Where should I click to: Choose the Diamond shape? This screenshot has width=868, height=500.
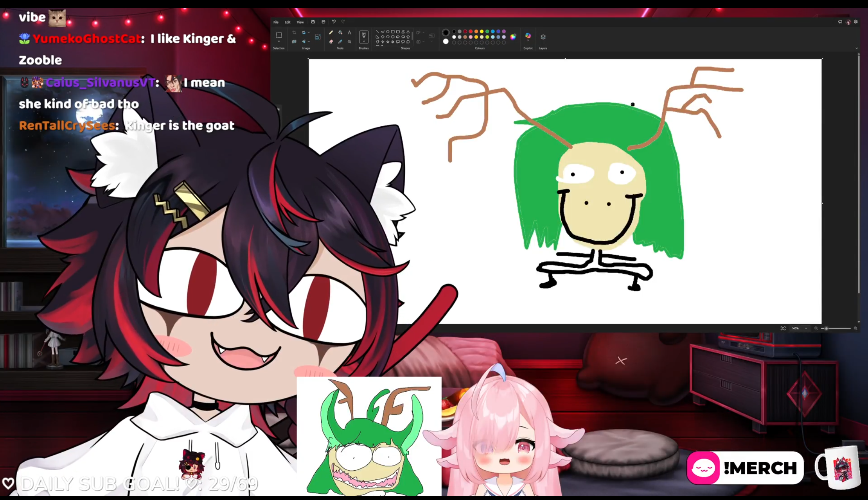tap(383, 37)
